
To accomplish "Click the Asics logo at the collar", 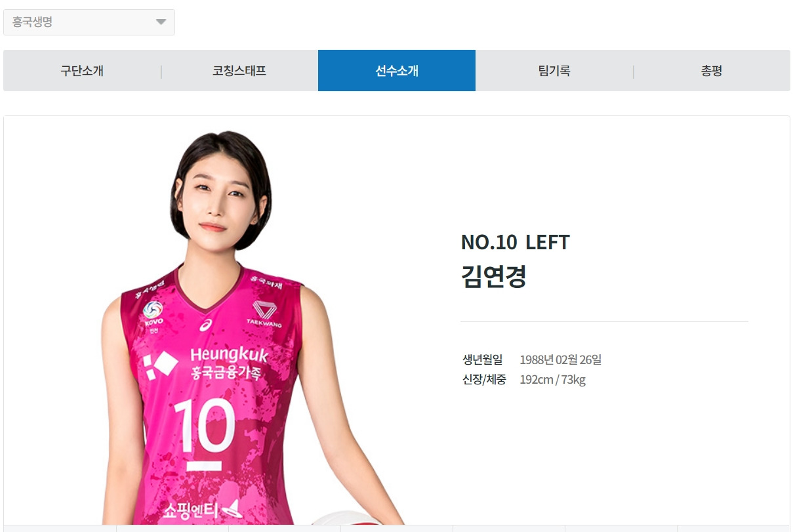I will pos(207,324).
